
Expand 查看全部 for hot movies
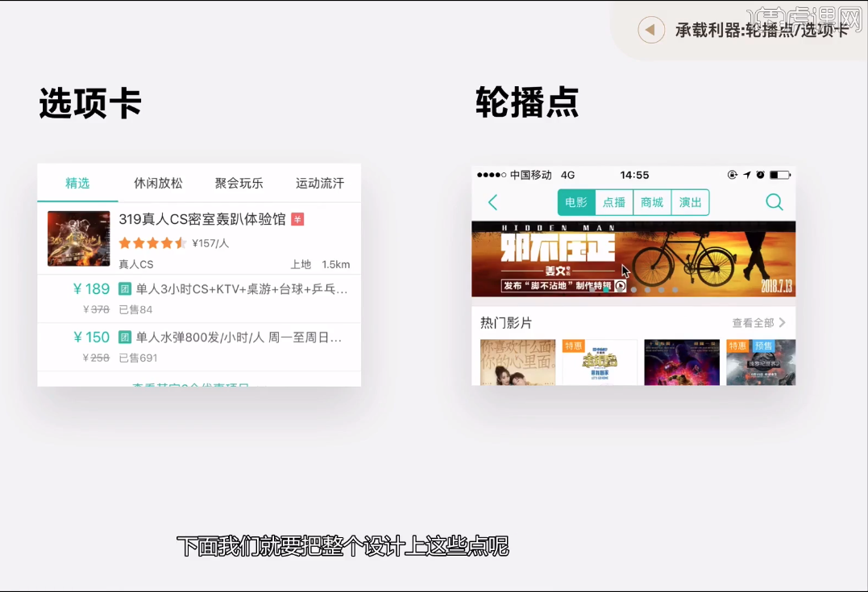[x=759, y=322]
